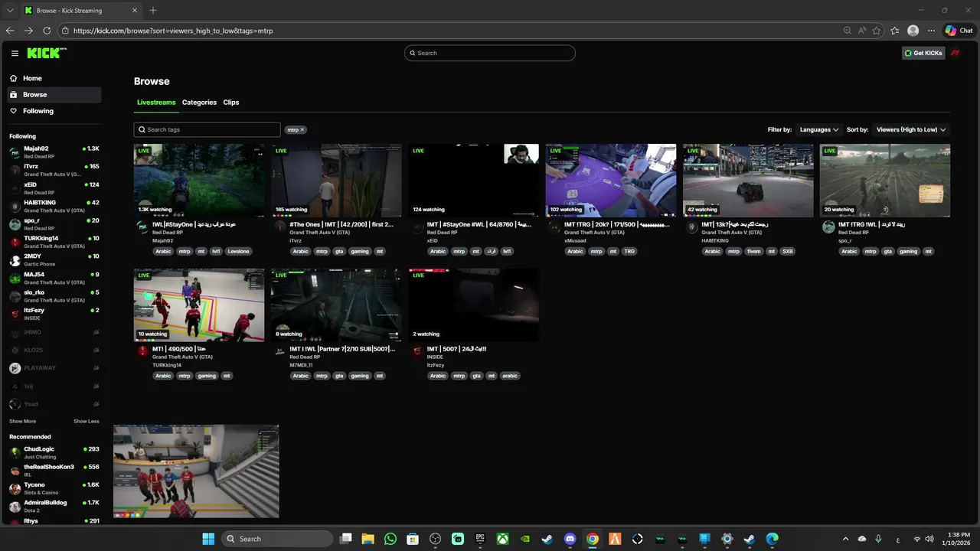
Task: Open MAJ54 in Following sidebar list
Action: pos(54,277)
